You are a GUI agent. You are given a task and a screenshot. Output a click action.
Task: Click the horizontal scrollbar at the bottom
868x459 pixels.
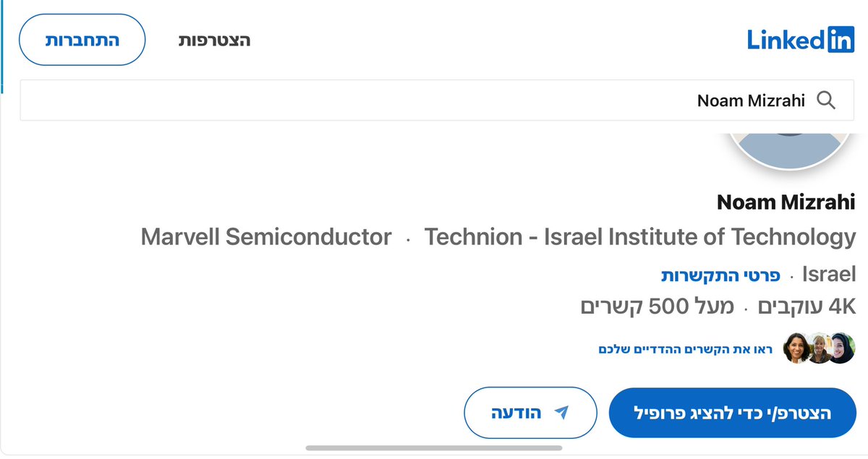pyautogui.click(x=433, y=448)
